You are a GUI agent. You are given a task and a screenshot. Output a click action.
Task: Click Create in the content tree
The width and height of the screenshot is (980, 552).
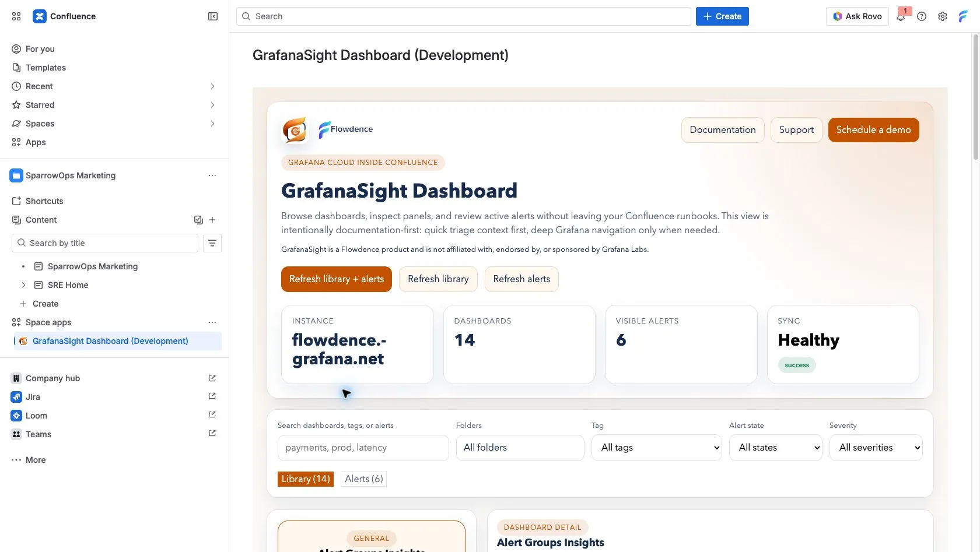[45, 304]
